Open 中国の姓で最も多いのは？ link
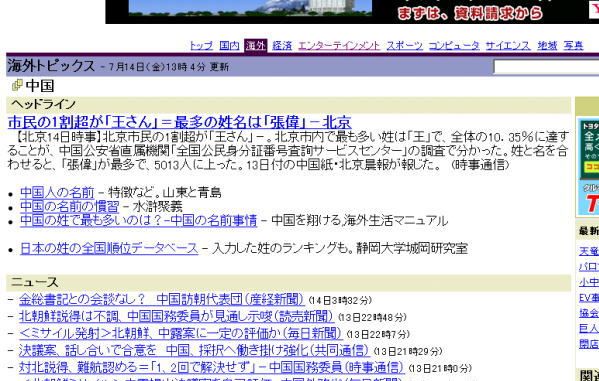 tap(138, 220)
